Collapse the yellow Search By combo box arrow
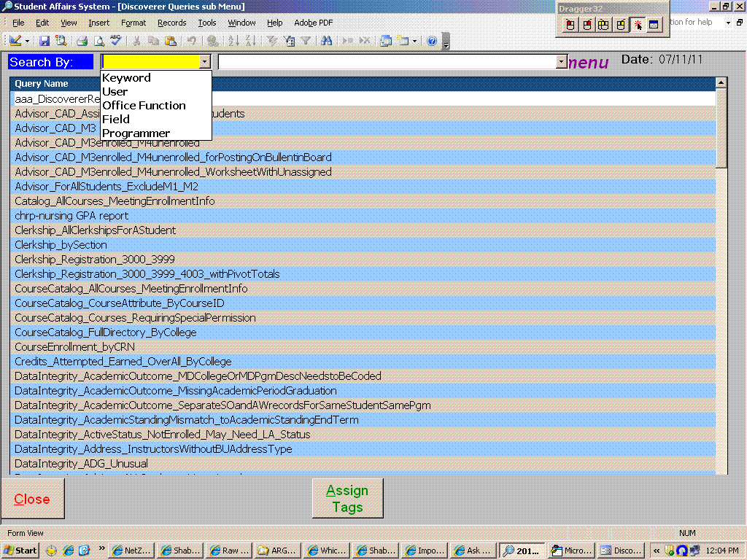This screenshot has height=560, width=747. pos(205,63)
